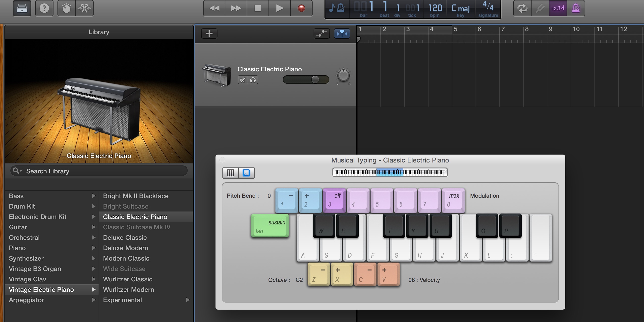Click the fast forward transport icon

234,8
